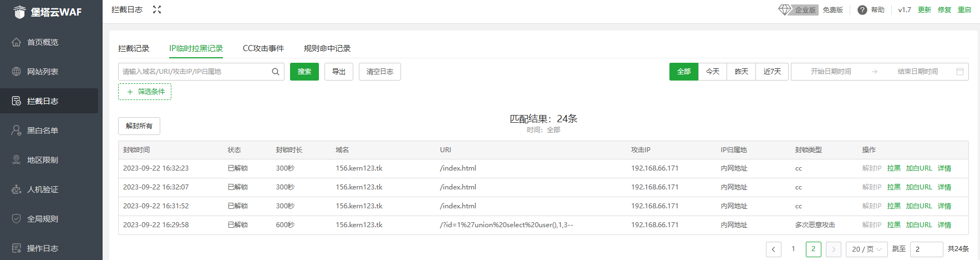Open 黑白名单 sidebar item
Image resolution: width=980 pixels, height=260 pixels.
[43, 131]
